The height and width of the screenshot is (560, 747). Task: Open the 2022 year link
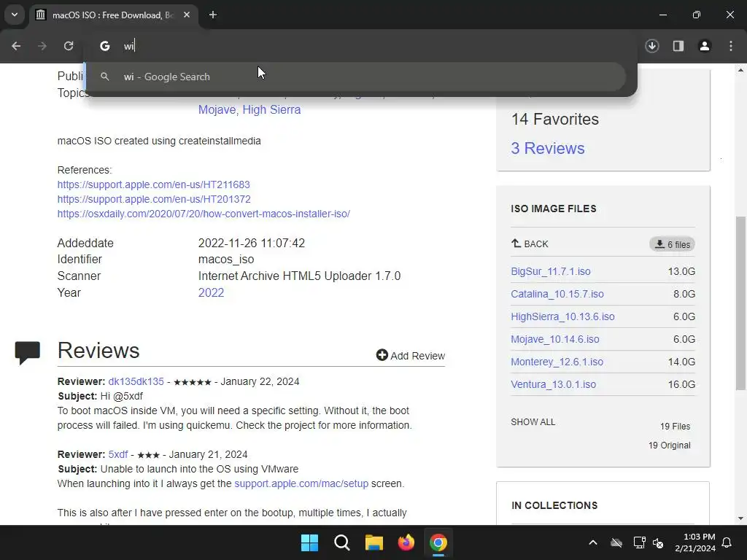(211, 292)
